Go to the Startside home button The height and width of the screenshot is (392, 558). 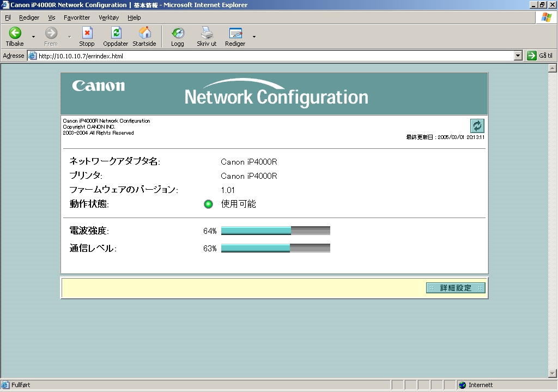[x=144, y=37]
